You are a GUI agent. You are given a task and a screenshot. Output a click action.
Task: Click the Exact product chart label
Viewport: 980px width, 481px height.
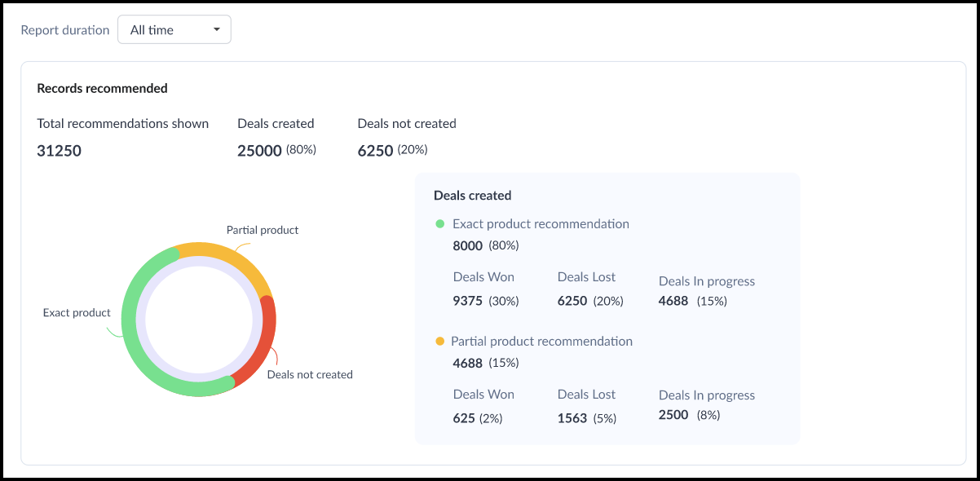point(77,313)
